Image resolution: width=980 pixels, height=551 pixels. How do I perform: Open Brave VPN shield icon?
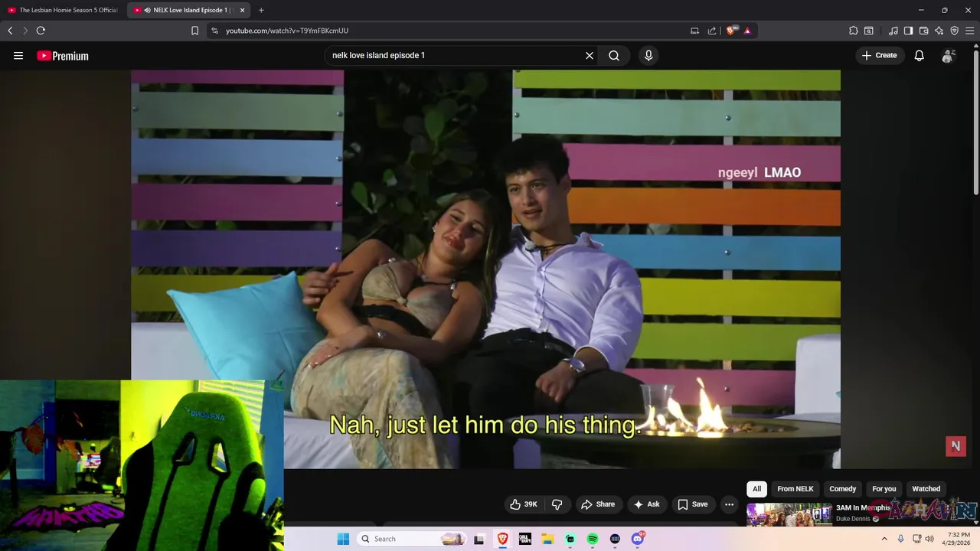click(954, 31)
